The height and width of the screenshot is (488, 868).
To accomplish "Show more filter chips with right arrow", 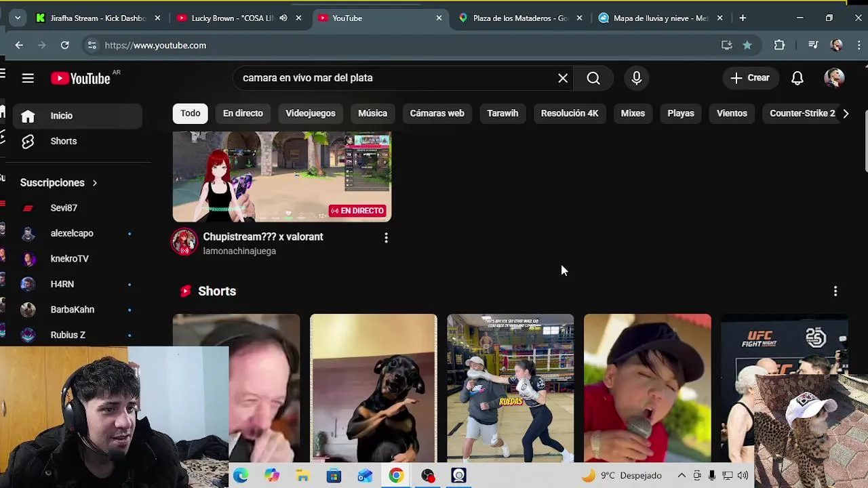I will tap(846, 114).
